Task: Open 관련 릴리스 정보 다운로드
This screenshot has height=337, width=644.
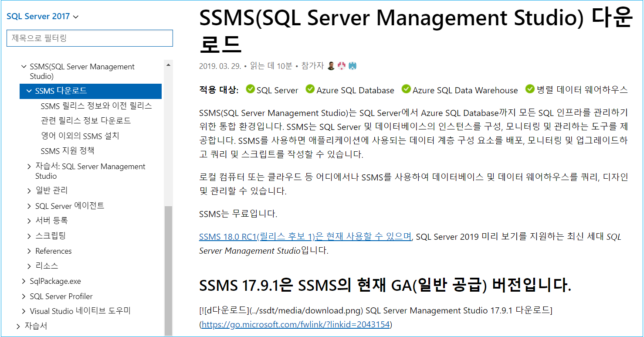Action: click(x=86, y=121)
